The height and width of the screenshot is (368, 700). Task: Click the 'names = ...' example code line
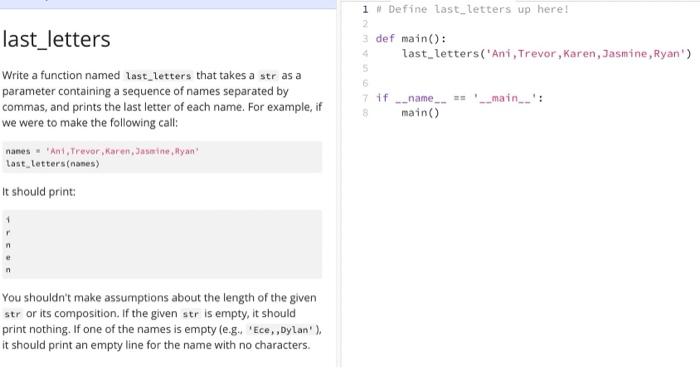(x=102, y=151)
